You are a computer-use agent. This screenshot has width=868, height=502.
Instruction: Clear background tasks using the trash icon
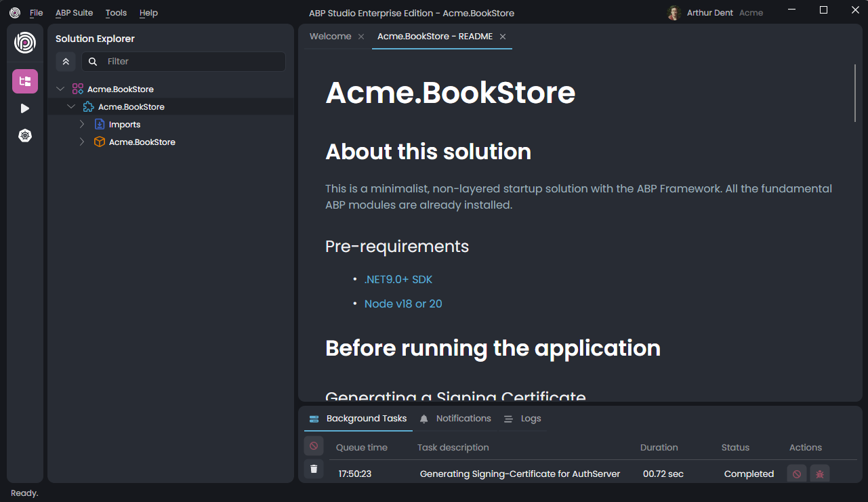click(x=313, y=468)
